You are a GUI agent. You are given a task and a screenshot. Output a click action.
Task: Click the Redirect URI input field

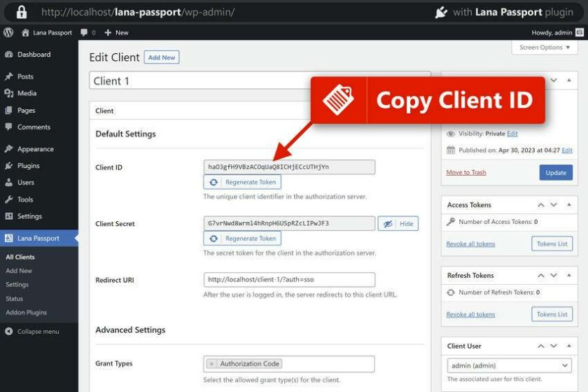click(289, 280)
